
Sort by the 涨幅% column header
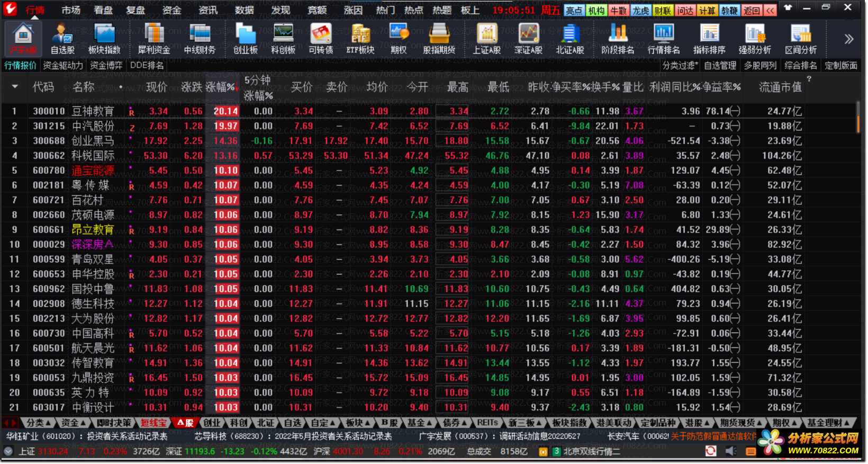point(221,87)
